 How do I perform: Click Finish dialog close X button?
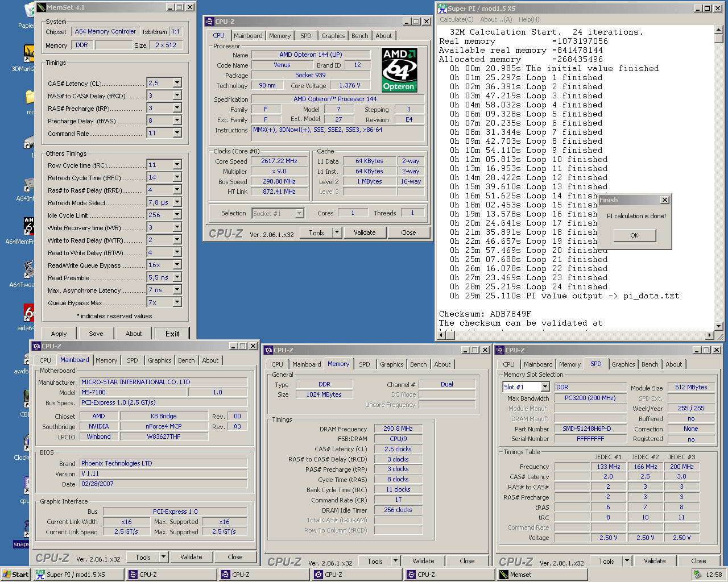click(x=664, y=200)
